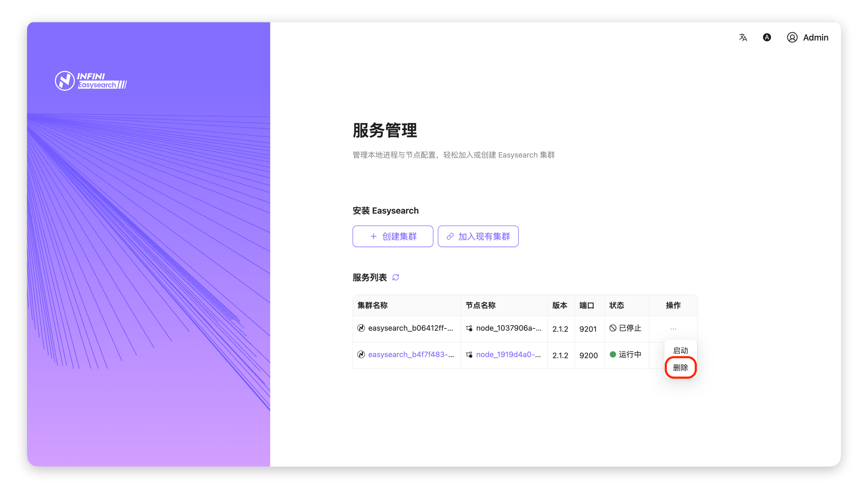
Task: Click the circled A theme icon
Action: click(x=767, y=37)
